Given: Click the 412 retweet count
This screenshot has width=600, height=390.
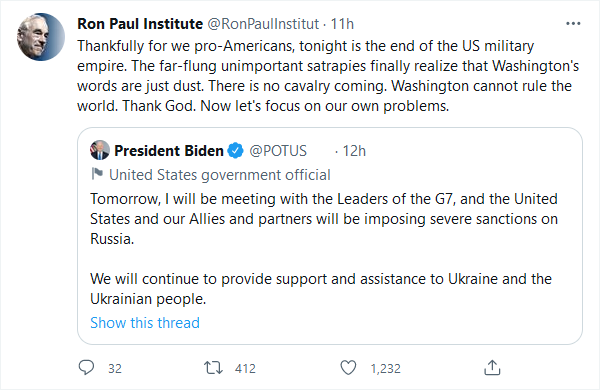Looking at the screenshot, I should pyautogui.click(x=245, y=368).
